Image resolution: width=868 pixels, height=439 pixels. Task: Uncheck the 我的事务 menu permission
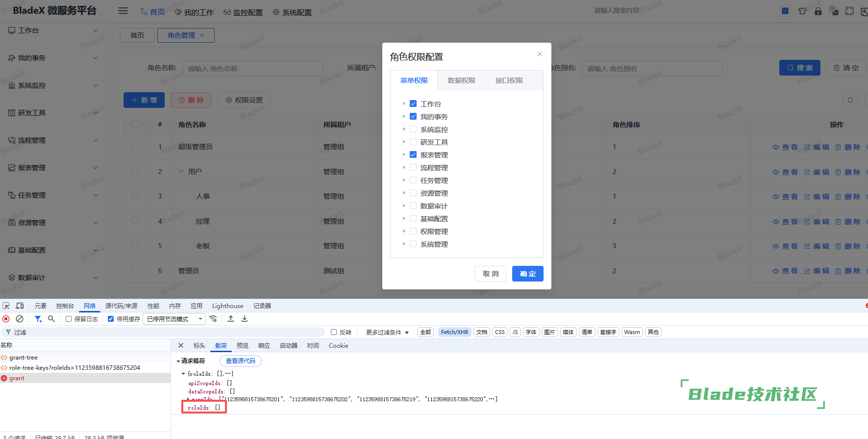413,116
